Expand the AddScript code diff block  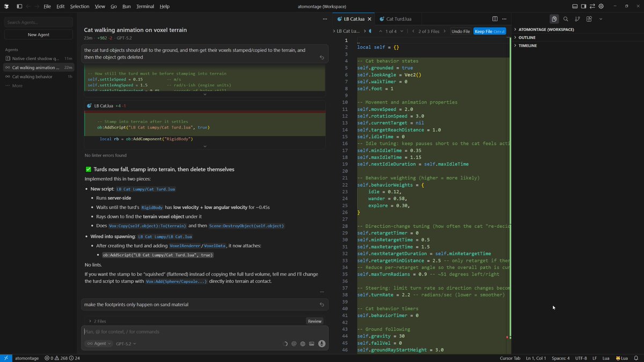click(204, 146)
